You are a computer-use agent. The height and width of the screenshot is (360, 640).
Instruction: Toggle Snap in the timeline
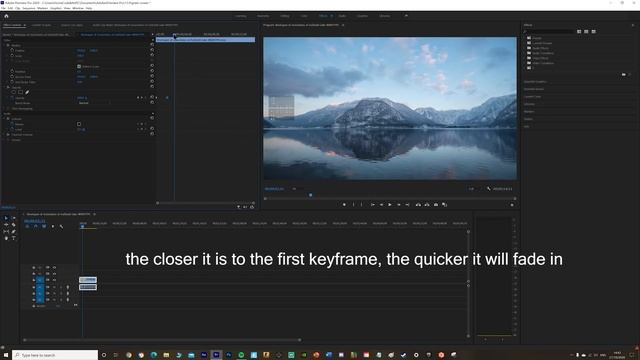pyautogui.click(x=36, y=226)
